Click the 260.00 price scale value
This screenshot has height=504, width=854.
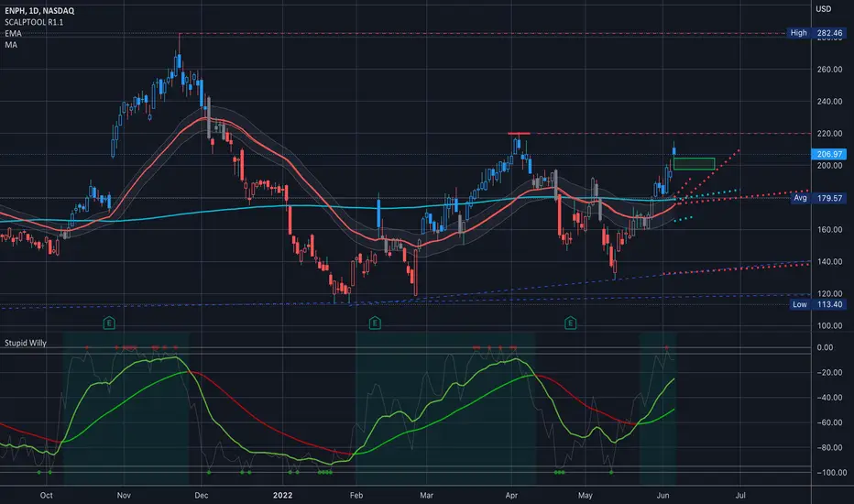point(829,70)
